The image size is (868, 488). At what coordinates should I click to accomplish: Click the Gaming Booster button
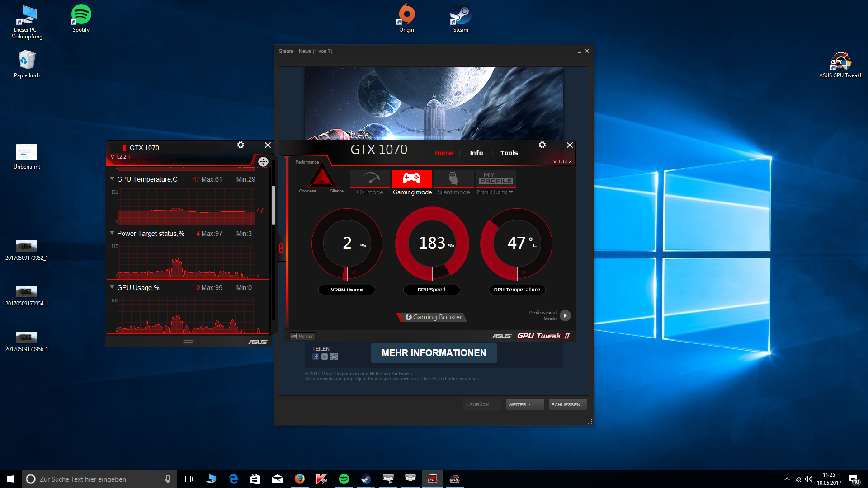pyautogui.click(x=433, y=317)
